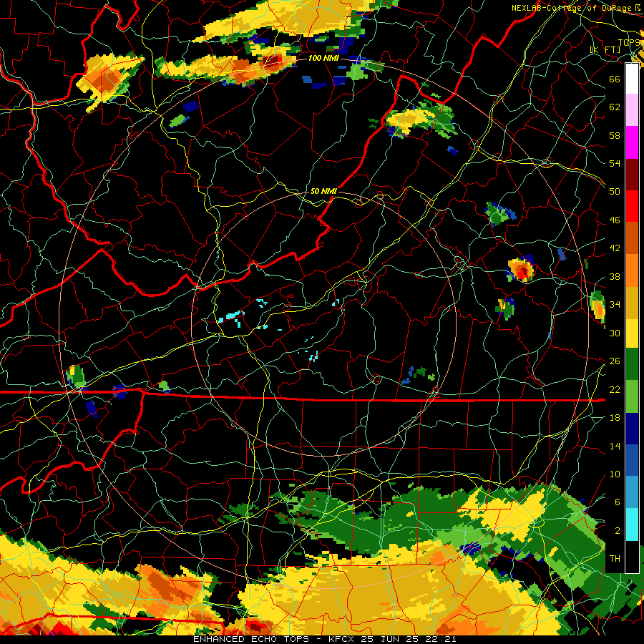Click the [K FT] units label
The height and width of the screenshot is (644, 644).
(605, 49)
